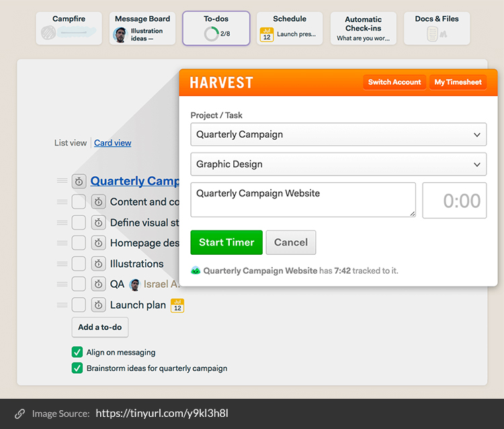Check the Illustrations to-do checkbox
504x429 pixels.
click(x=79, y=264)
